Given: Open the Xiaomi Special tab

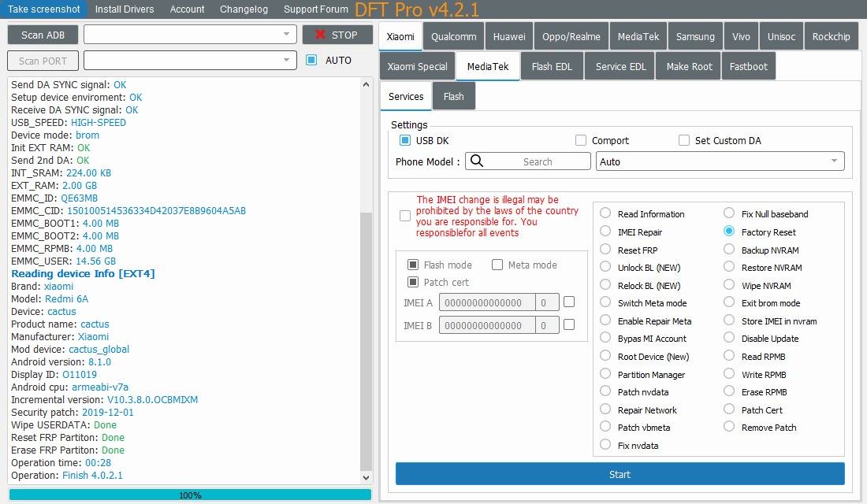Looking at the screenshot, I should coord(418,66).
